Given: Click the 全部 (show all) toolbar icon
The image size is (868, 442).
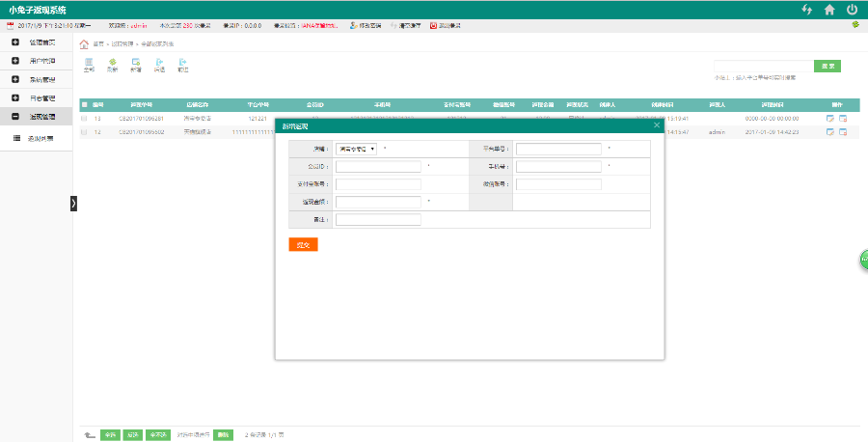Looking at the screenshot, I should click(89, 65).
